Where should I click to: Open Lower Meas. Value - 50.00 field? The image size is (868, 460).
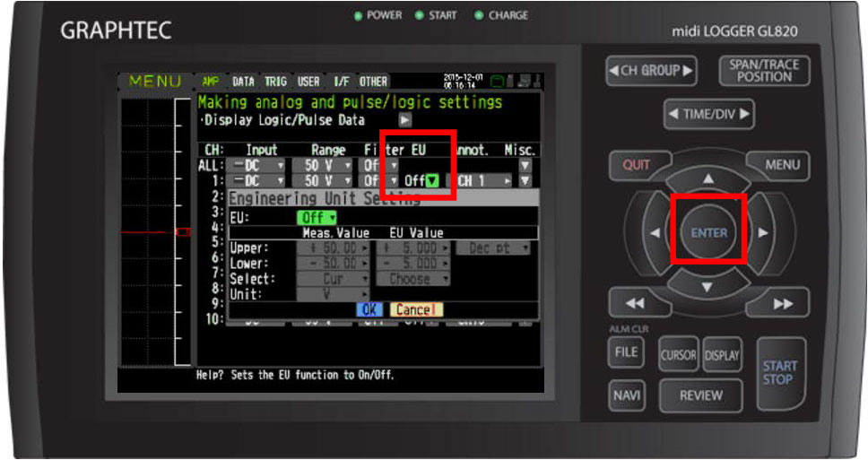(333, 264)
